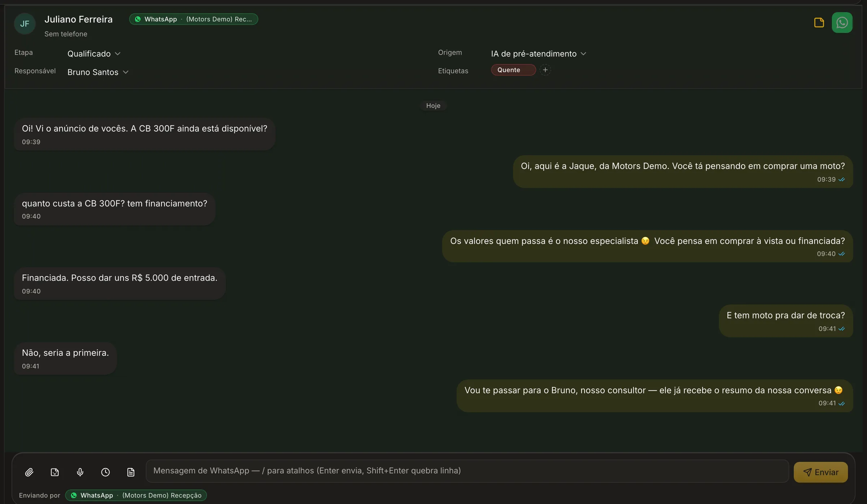The image size is (867, 504).
Task: Click read checkmarks on the troca question message
Action: (x=842, y=329)
